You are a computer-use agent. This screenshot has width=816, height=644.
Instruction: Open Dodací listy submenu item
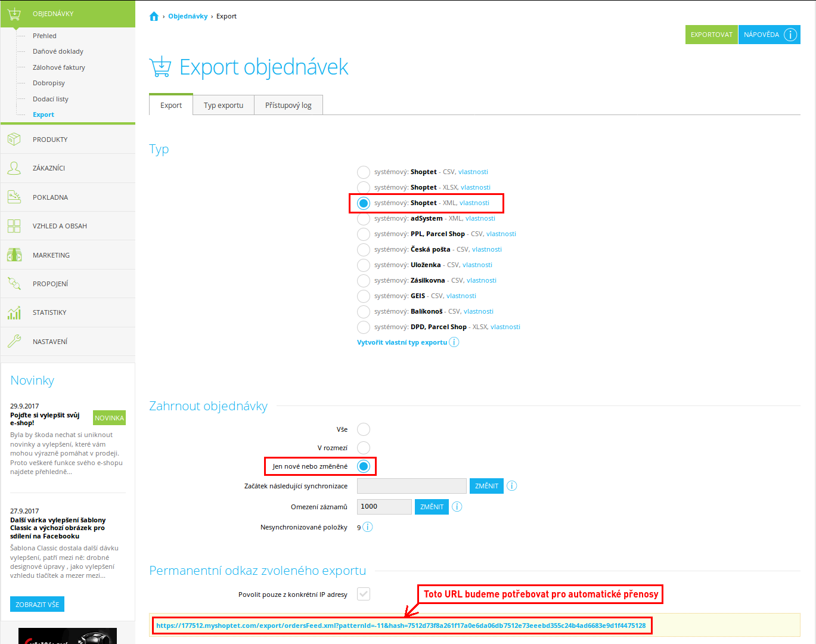pyautogui.click(x=51, y=99)
